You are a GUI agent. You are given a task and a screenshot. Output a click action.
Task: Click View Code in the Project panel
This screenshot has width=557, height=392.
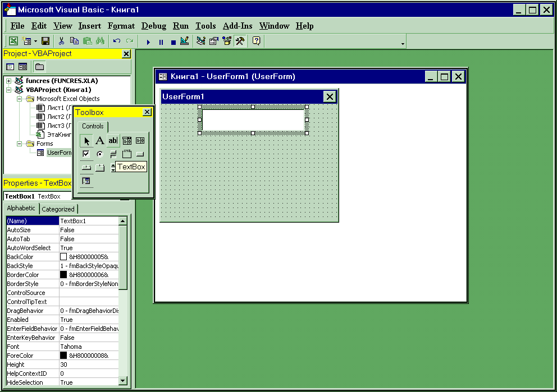tap(10, 67)
